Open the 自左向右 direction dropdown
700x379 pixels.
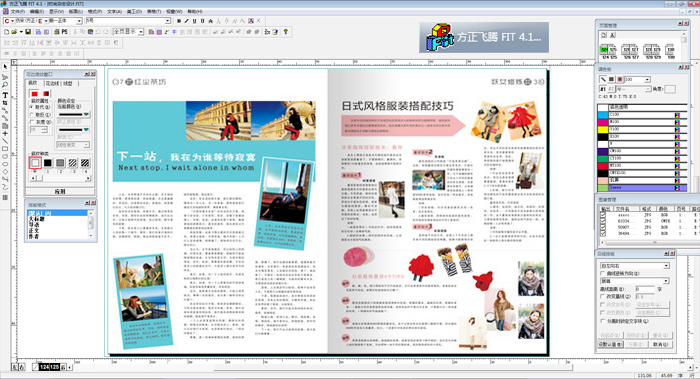coord(634,266)
